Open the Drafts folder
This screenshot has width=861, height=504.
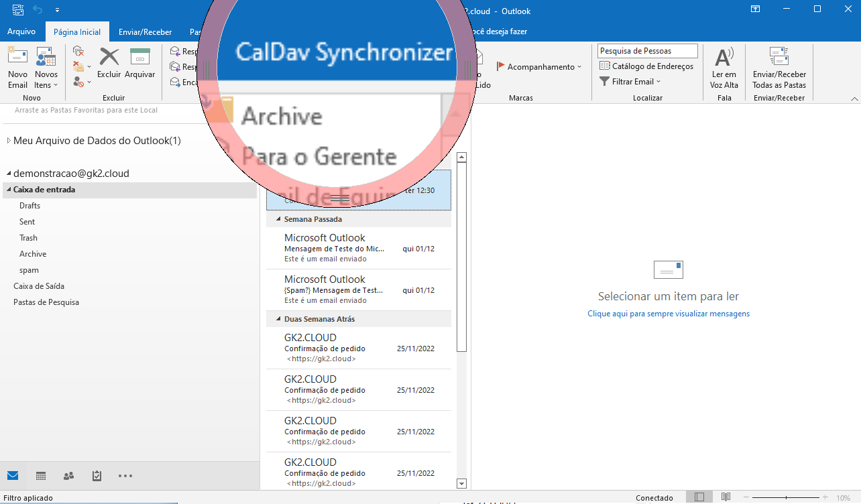tap(30, 206)
